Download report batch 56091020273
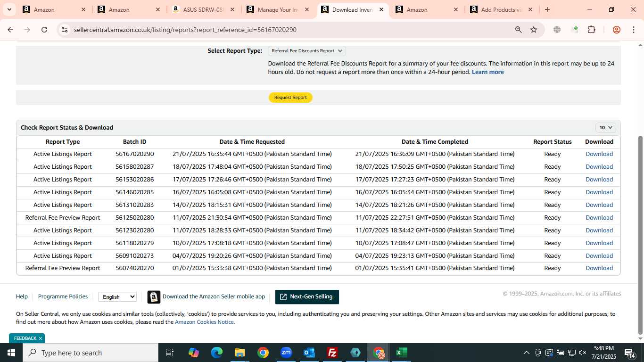 [599, 256]
